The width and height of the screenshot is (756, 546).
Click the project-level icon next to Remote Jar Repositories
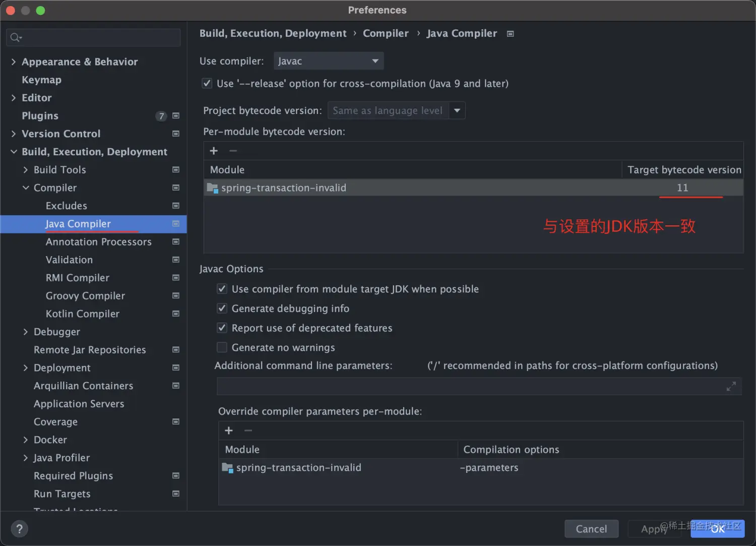(176, 350)
